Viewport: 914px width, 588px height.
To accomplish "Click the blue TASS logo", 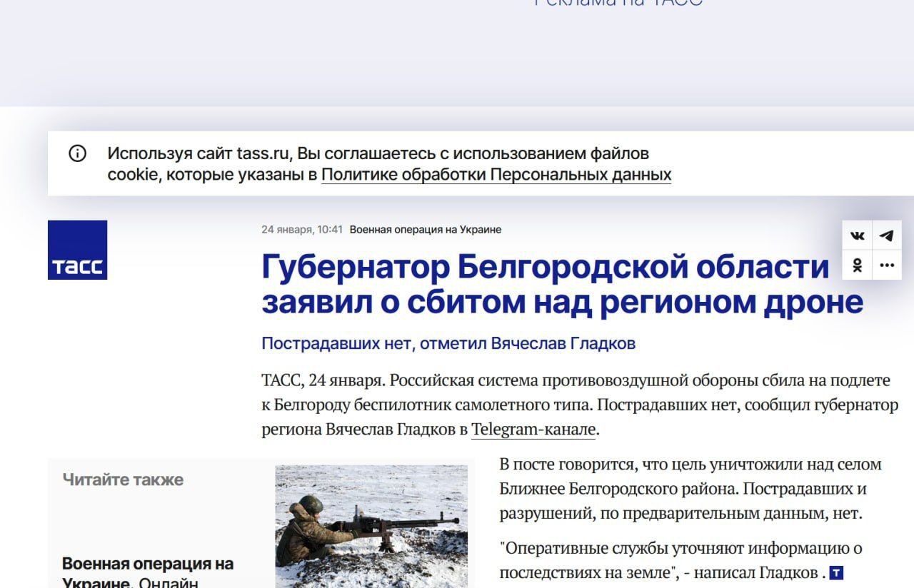I will click(x=77, y=250).
